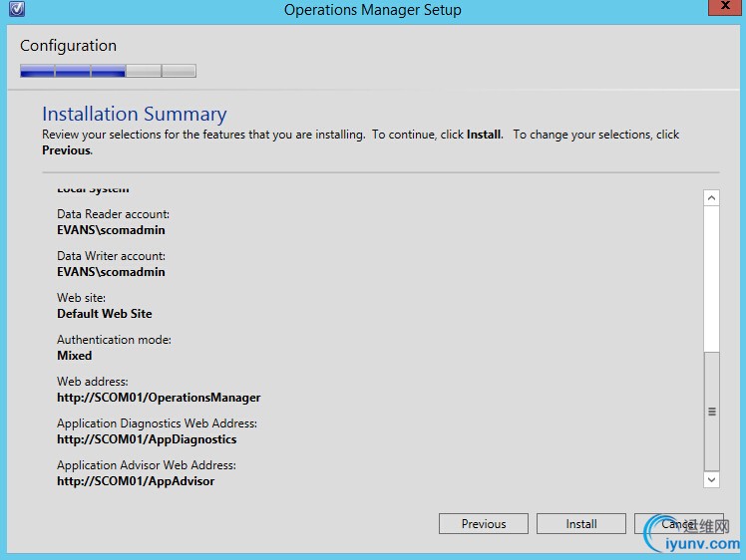Click the http://SCOM01/AppDiagnostics address
Image resolution: width=746 pixels, height=560 pixels.
[147, 439]
